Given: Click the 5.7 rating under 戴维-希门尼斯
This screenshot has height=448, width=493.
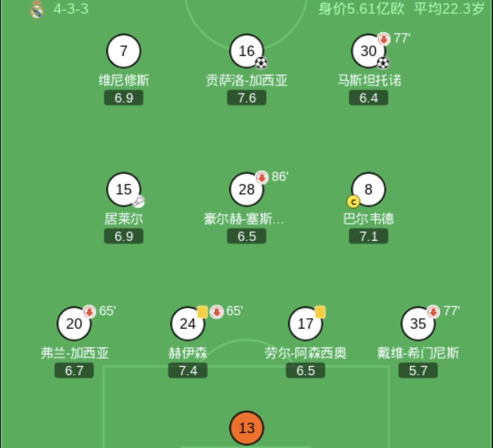Looking at the screenshot, I should pos(418,371).
